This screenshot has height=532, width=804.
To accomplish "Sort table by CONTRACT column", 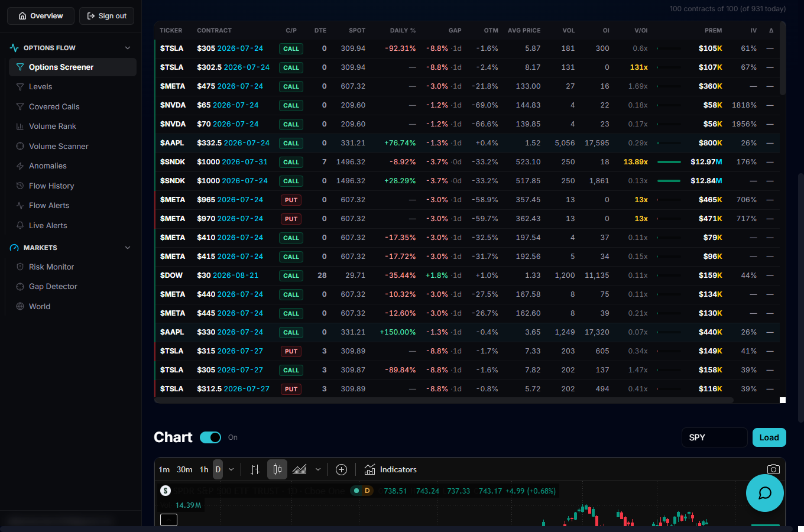I will click(214, 30).
